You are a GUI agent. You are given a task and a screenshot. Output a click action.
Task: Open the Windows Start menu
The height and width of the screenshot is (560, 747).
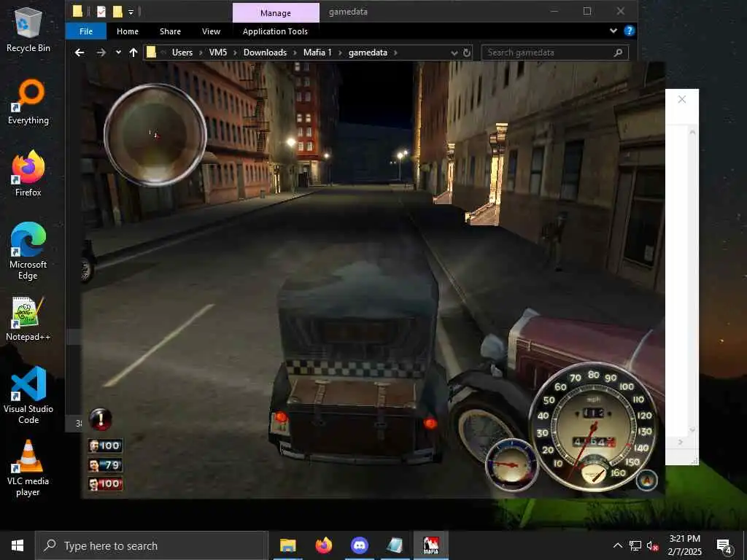pyautogui.click(x=18, y=545)
